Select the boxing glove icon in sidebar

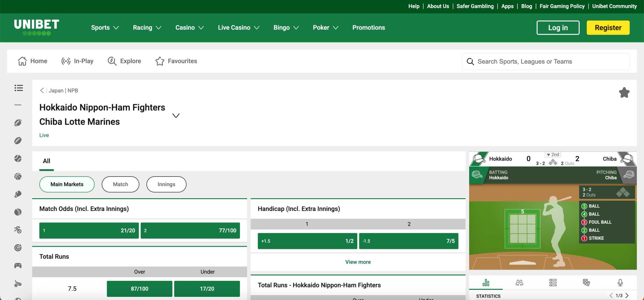(18, 194)
